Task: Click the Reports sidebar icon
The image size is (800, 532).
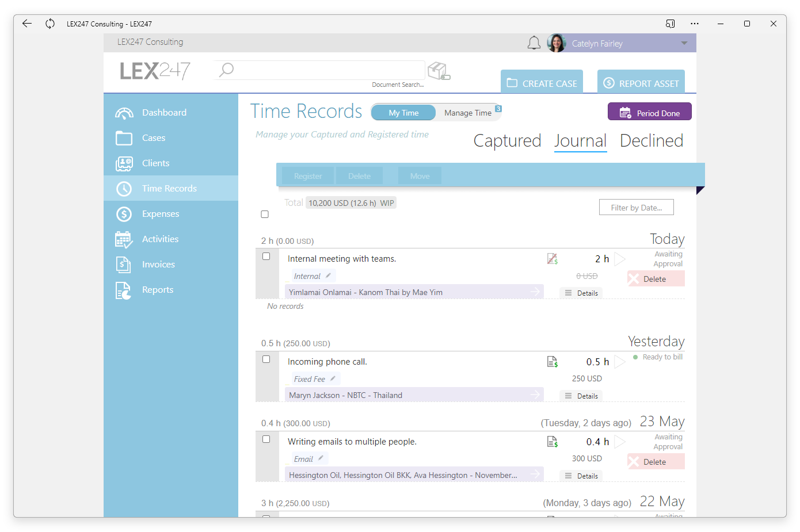Action: click(124, 290)
